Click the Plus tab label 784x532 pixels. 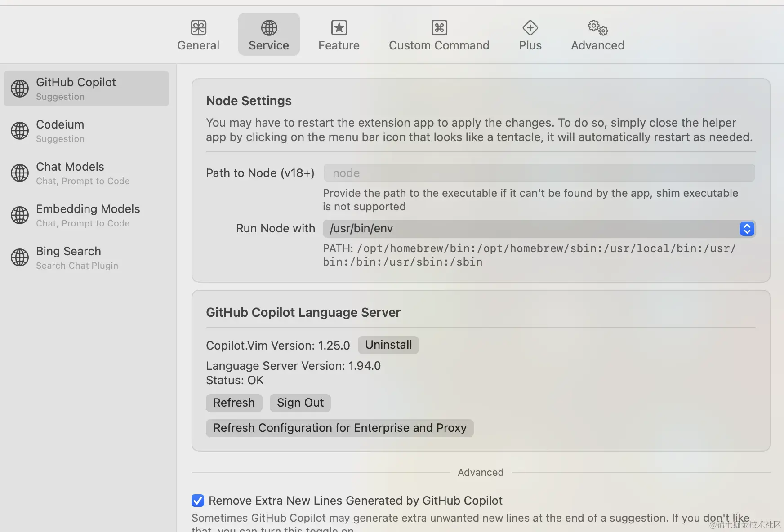click(530, 45)
